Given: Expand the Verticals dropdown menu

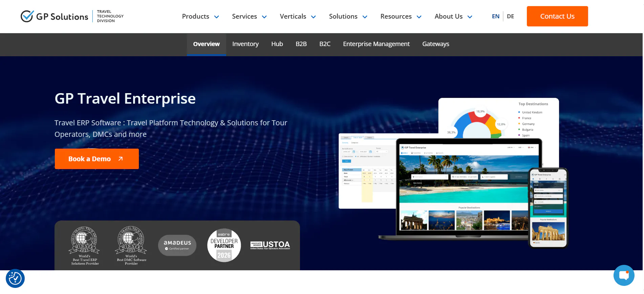Looking at the screenshot, I should (x=298, y=16).
